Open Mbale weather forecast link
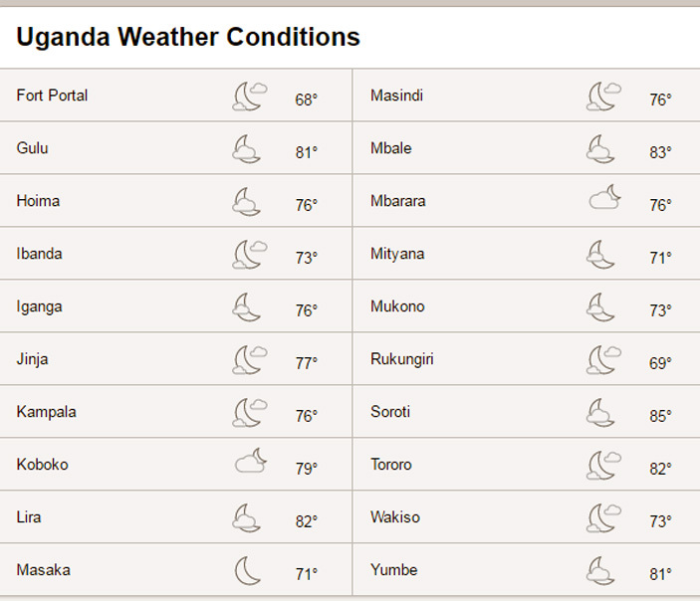The image size is (700, 601). coord(391,148)
